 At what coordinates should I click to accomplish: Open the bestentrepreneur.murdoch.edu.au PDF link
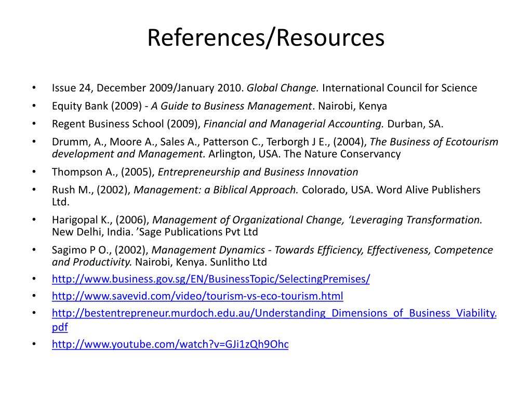click(x=274, y=320)
